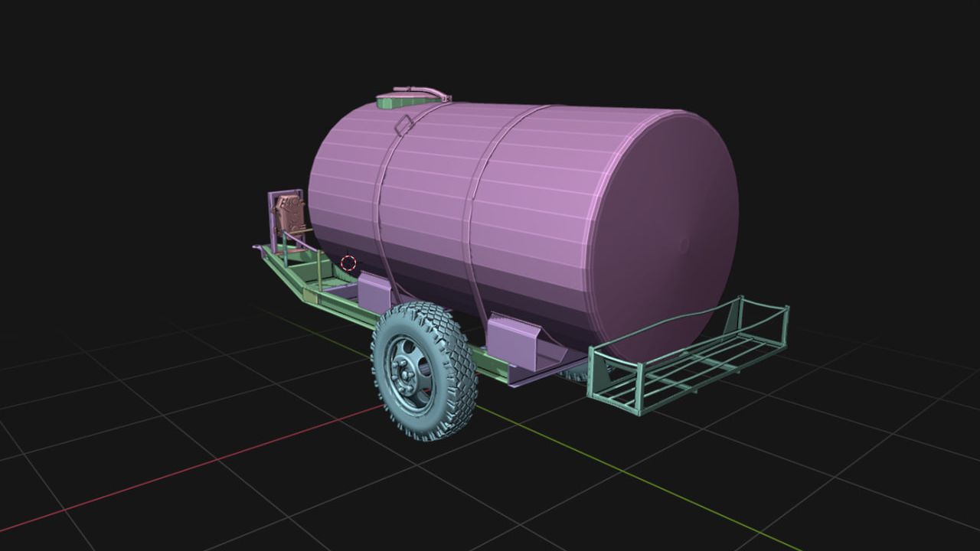Select the small rectangular handle below the hatch

pyautogui.click(x=403, y=124)
